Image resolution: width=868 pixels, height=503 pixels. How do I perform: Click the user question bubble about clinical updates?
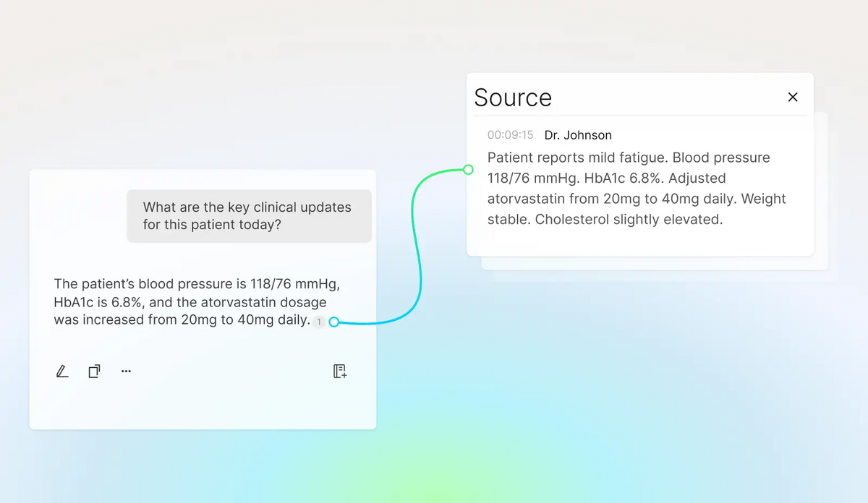pyautogui.click(x=249, y=216)
